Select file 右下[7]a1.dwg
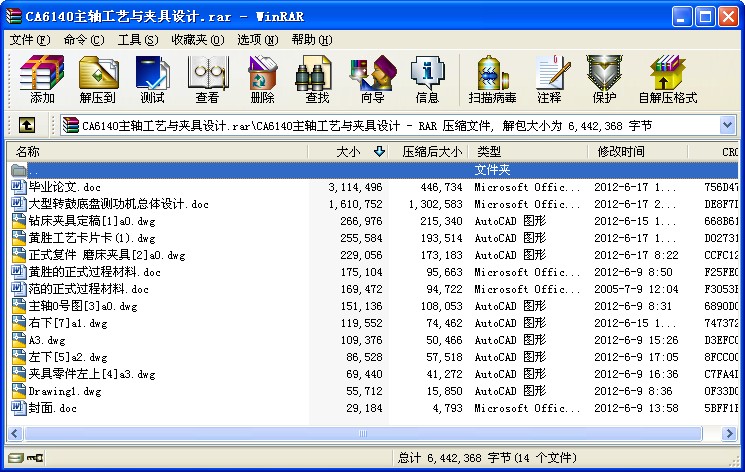The image size is (745, 472). coord(67,323)
